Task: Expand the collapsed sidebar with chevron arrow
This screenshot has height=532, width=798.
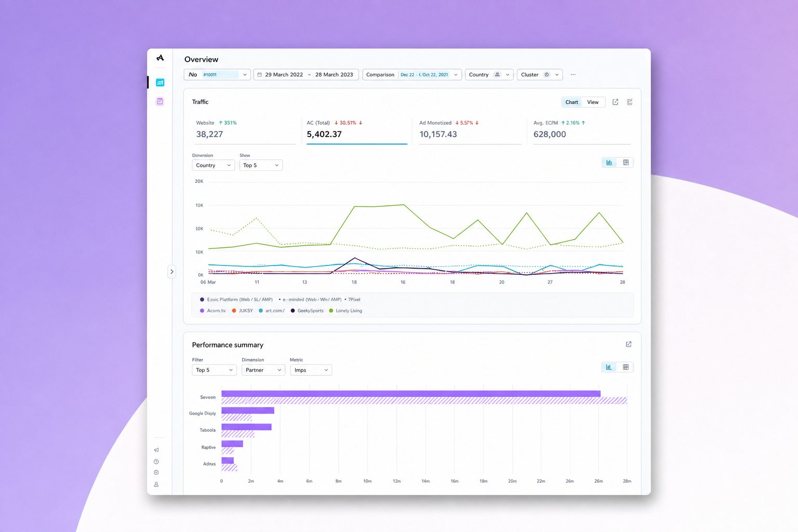Action: pos(172,272)
